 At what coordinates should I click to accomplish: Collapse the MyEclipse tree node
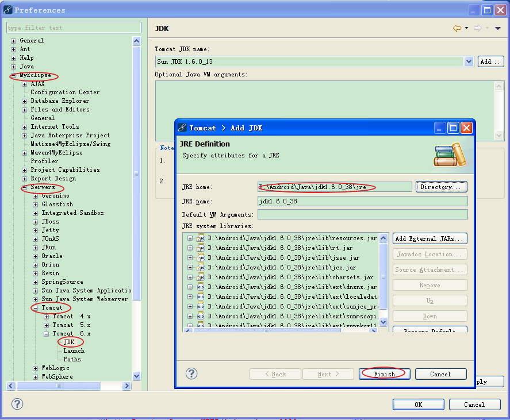pyautogui.click(x=13, y=75)
